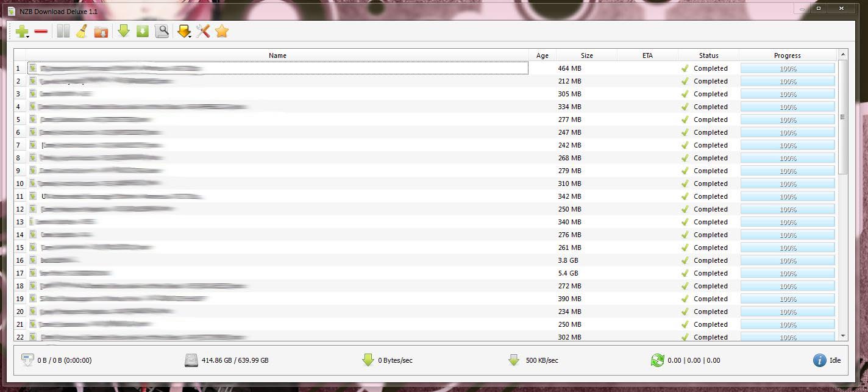Click the gold star icon
The image size is (868, 392).
click(x=222, y=31)
